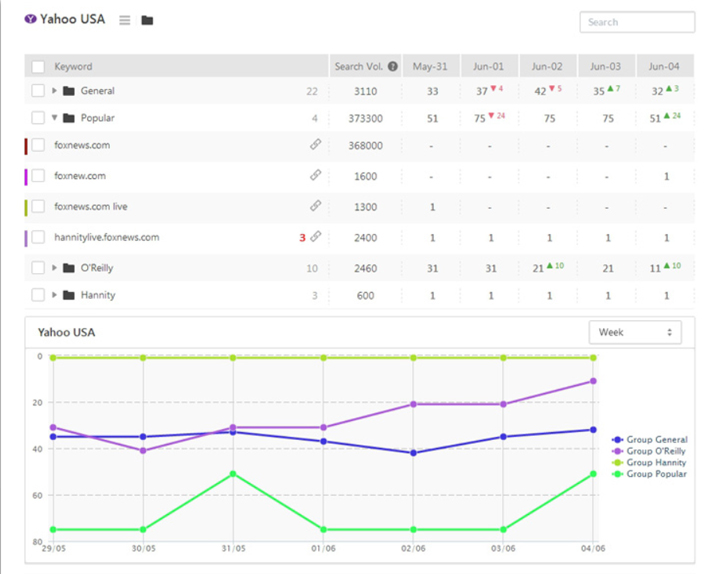Viewport: 720px width, 574px height.
Task: Open the list view hamburger icon
Action: point(125,20)
